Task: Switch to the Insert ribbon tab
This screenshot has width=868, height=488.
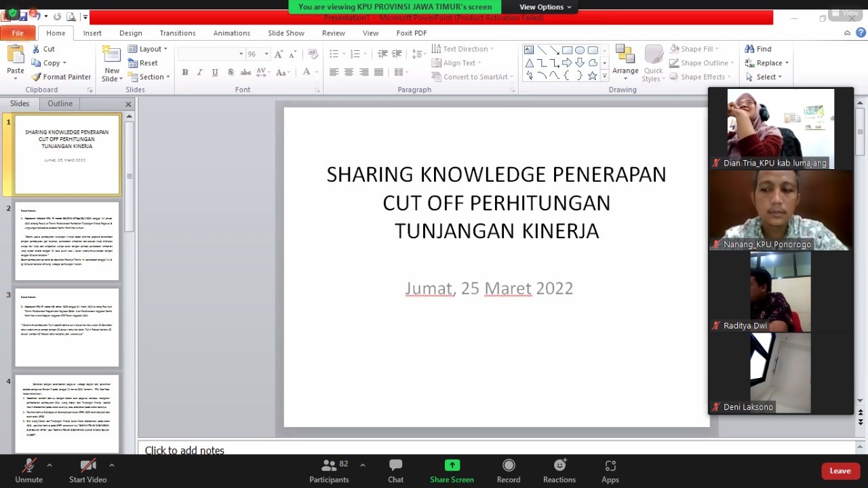Action: (x=92, y=33)
